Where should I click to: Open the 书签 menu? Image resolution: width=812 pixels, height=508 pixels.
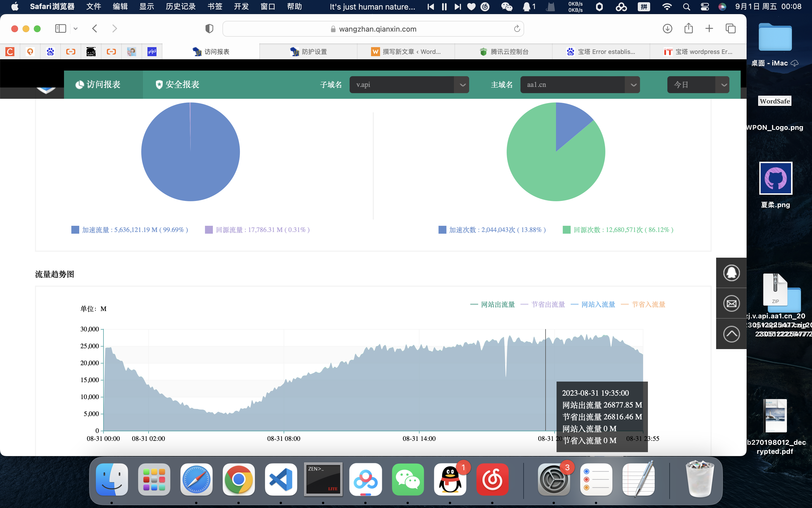(215, 7)
